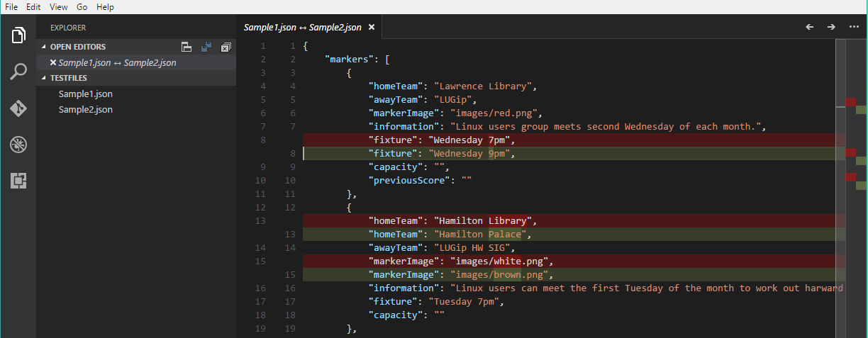This screenshot has width=868, height=338.
Task: Click the Save All icon in Open Editors
Action: pos(206,47)
